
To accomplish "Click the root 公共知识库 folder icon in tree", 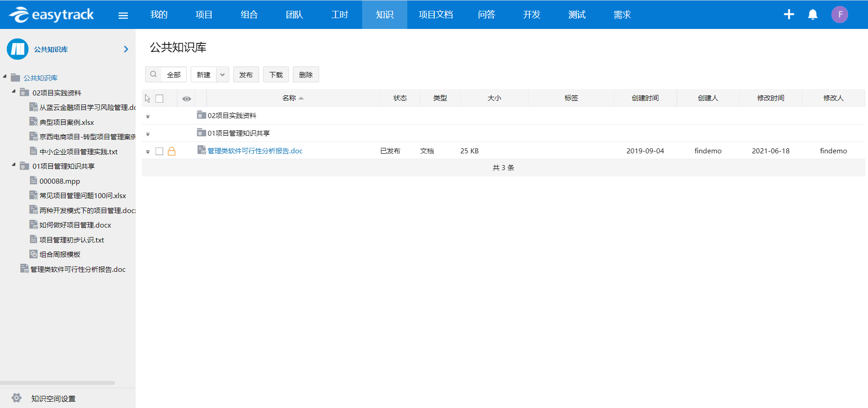I will click(x=16, y=77).
